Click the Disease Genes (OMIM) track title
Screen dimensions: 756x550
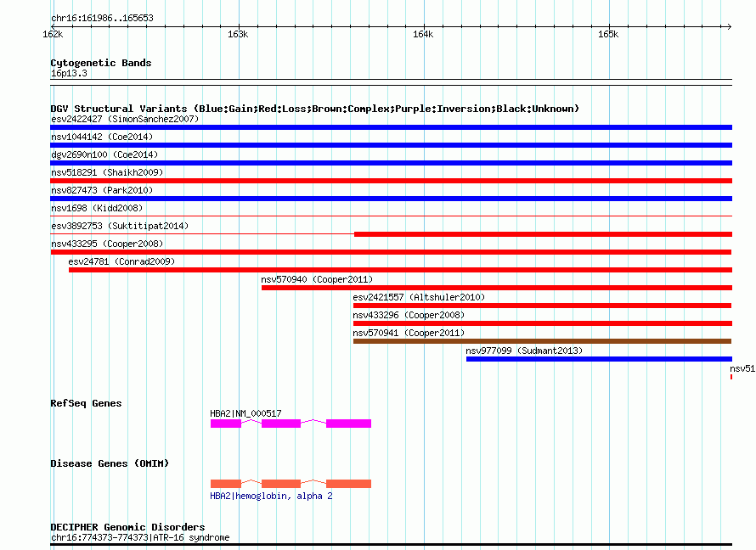(x=110, y=463)
